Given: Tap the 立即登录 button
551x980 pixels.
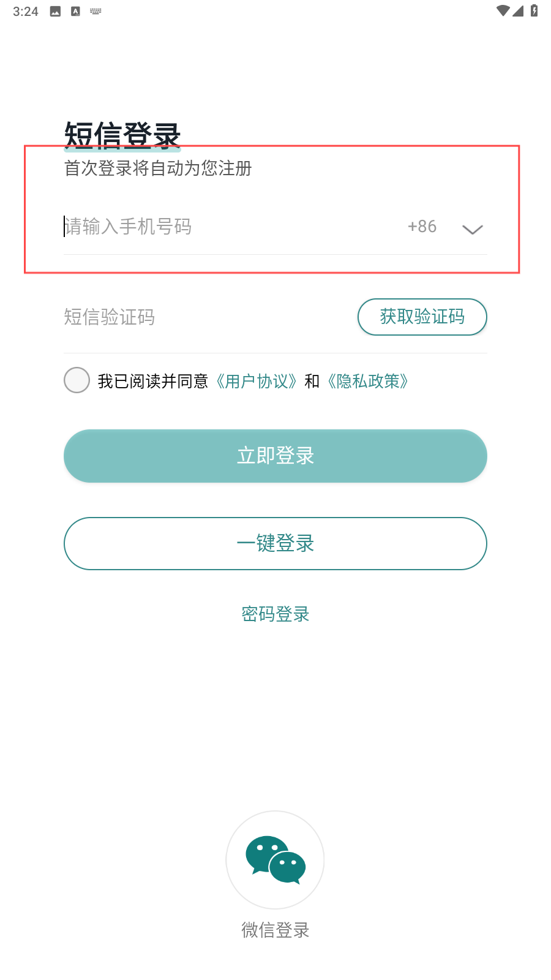Looking at the screenshot, I should tap(275, 456).
